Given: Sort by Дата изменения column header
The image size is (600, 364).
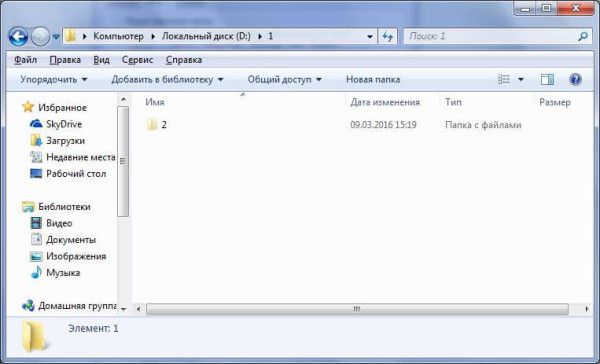Looking at the screenshot, I should 385,102.
